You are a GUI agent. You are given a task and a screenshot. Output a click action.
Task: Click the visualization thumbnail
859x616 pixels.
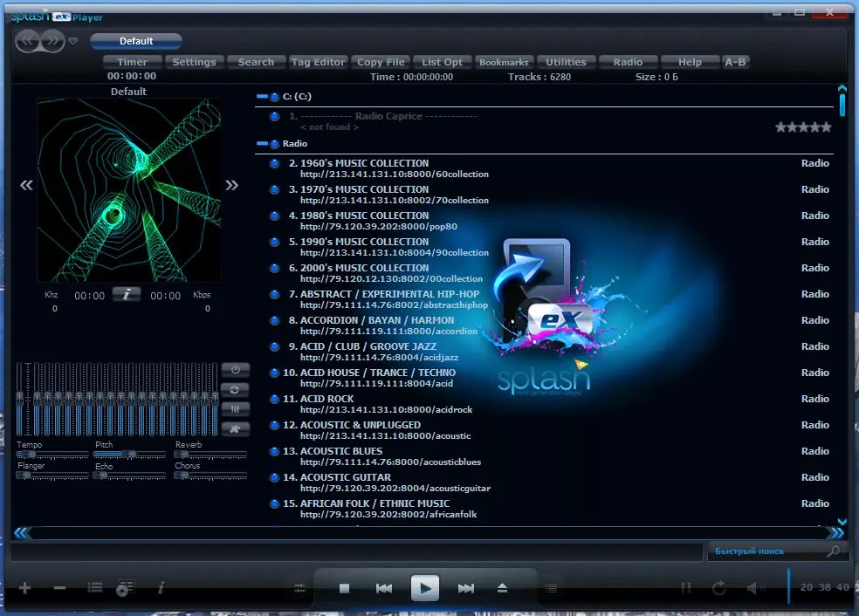(128, 190)
